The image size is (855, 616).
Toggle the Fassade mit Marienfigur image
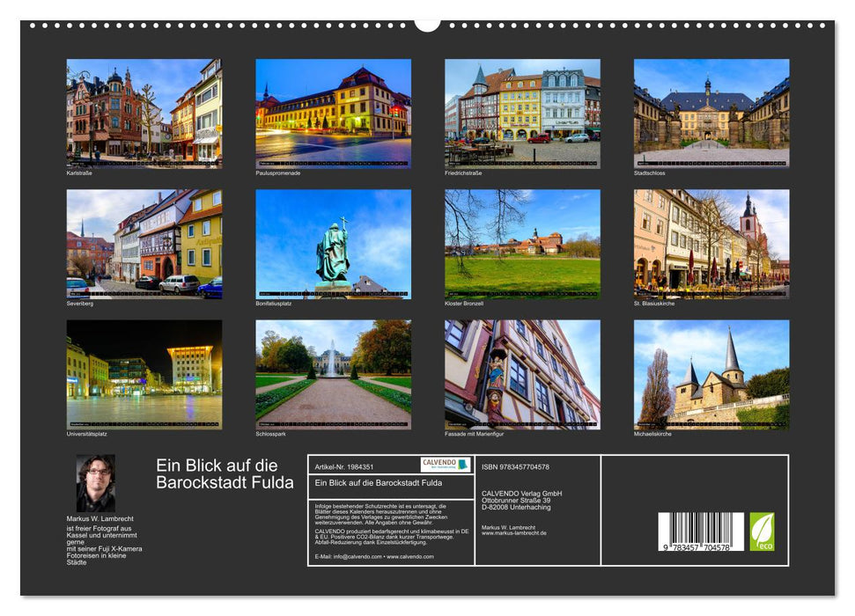(x=521, y=374)
